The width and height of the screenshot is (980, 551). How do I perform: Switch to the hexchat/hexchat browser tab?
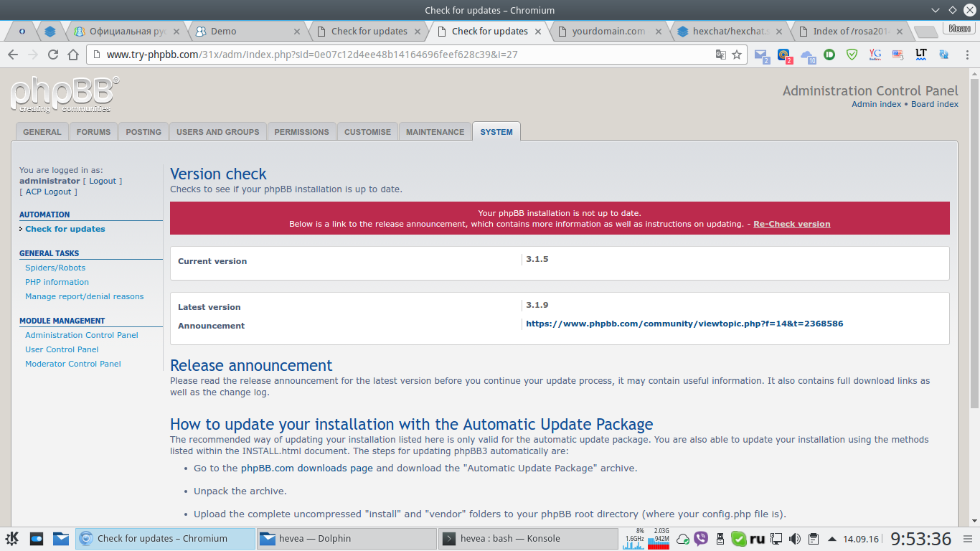[729, 32]
